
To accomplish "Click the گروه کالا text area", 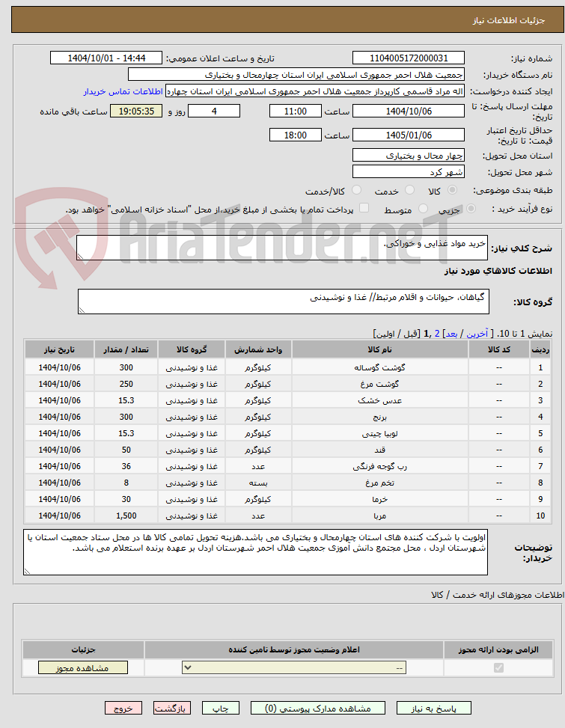I will pos(283,302).
